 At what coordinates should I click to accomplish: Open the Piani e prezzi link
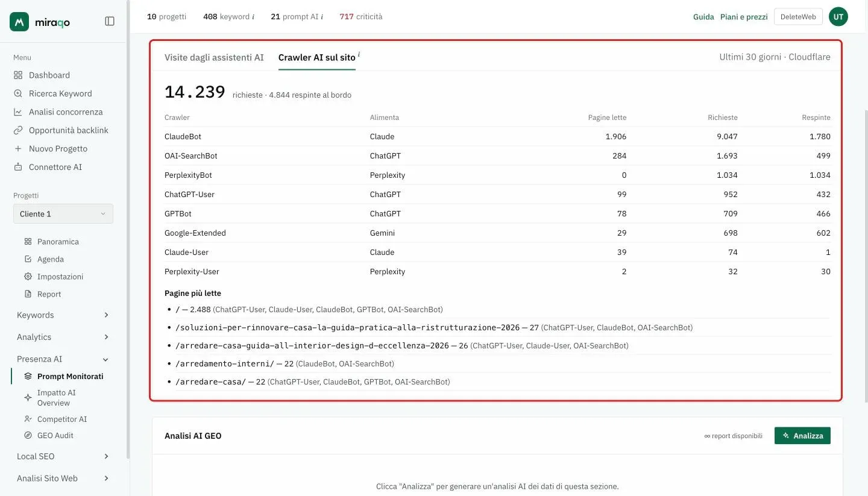click(x=744, y=17)
